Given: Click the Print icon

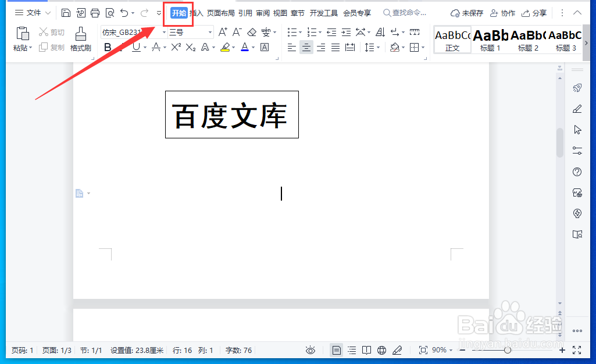Looking at the screenshot, I should tap(95, 13).
